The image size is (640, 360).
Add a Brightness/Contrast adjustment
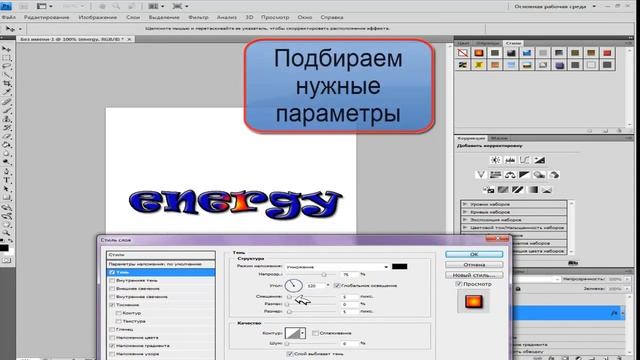[496, 160]
